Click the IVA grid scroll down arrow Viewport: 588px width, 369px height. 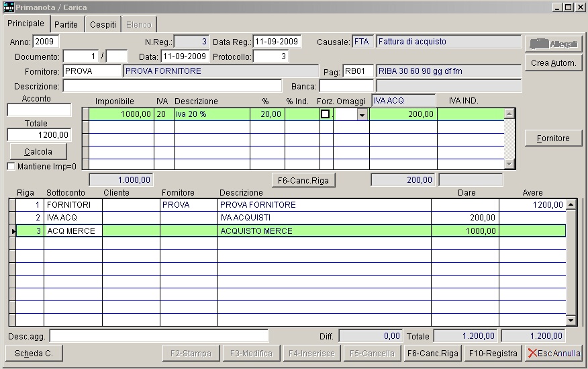[509, 164]
